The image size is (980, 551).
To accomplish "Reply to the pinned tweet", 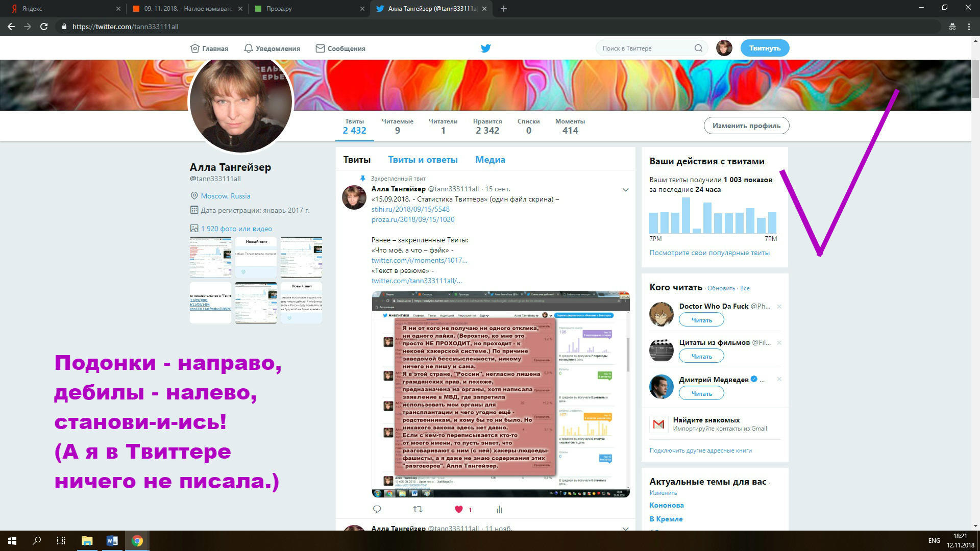I will coord(377,509).
